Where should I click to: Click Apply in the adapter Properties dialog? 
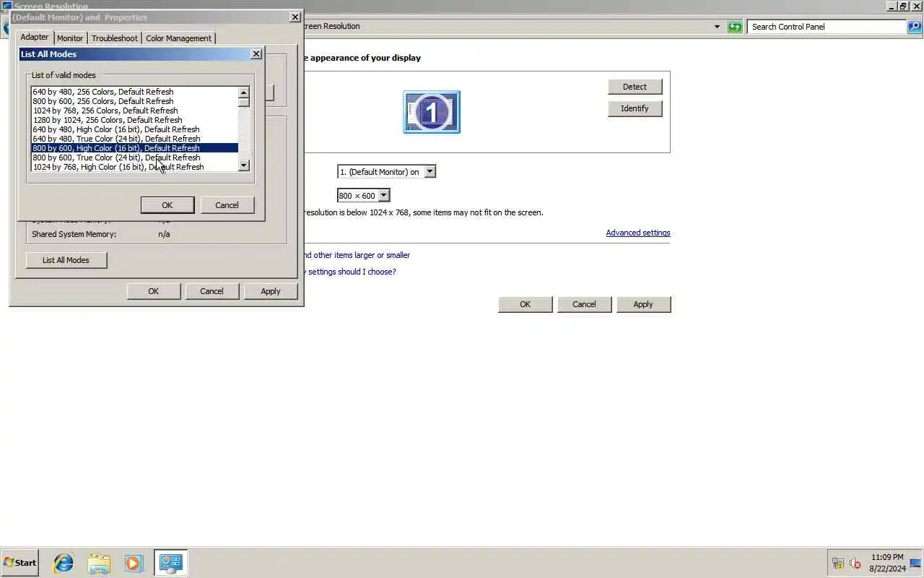[x=270, y=291]
